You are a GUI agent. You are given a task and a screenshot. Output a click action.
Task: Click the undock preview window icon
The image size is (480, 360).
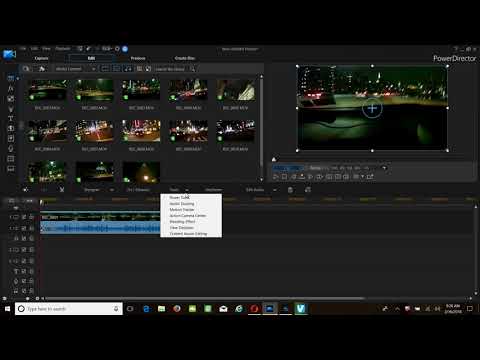(370, 177)
